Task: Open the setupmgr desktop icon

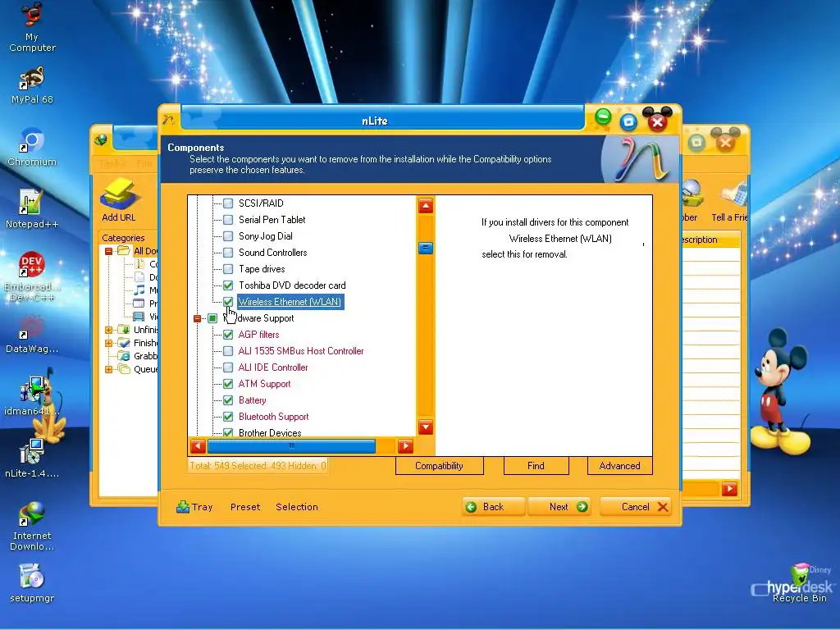Action: (x=32, y=583)
